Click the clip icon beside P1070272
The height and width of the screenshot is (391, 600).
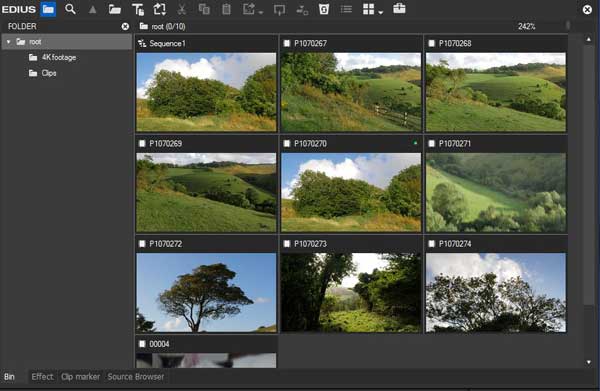coord(142,244)
